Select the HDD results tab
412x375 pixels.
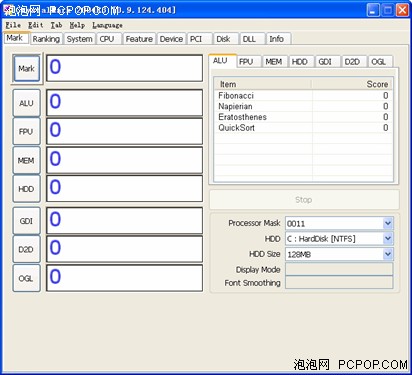point(300,62)
